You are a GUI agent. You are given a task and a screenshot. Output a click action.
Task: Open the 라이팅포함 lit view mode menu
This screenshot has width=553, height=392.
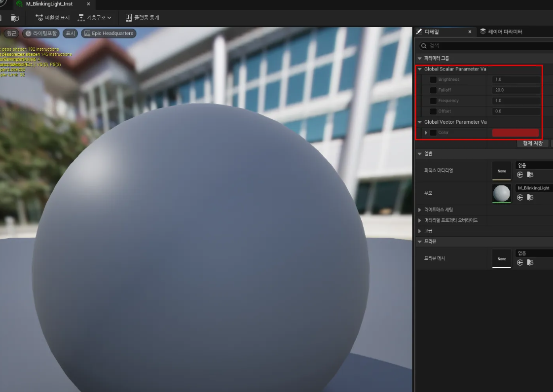pyautogui.click(x=41, y=33)
